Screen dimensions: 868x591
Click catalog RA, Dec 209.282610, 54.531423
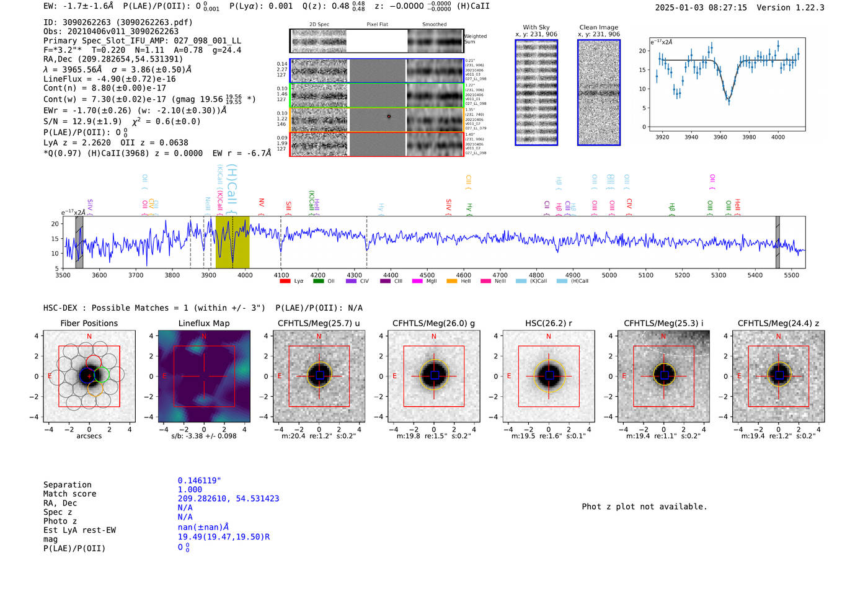point(228,499)
